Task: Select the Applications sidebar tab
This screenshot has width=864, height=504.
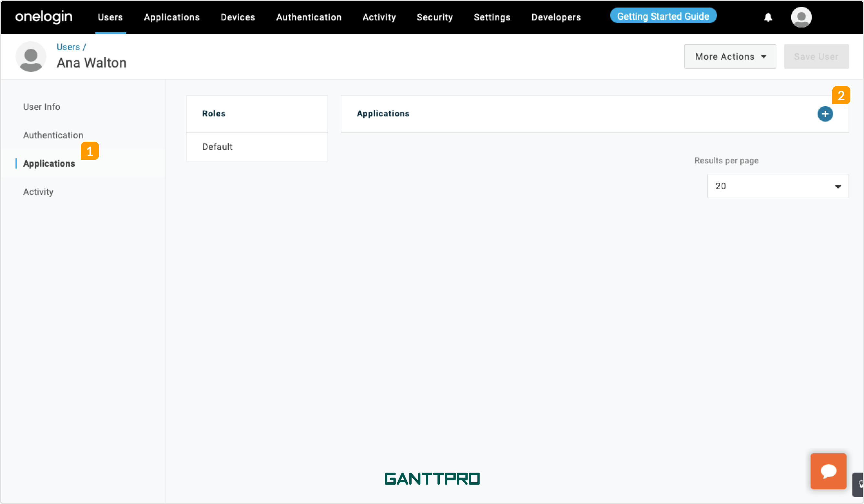Action: point(49,164)
